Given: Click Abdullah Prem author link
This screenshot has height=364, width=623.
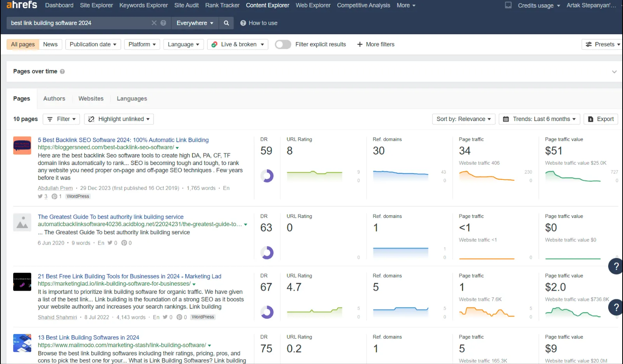Looking at the screenshot, I should click(55, 188).
